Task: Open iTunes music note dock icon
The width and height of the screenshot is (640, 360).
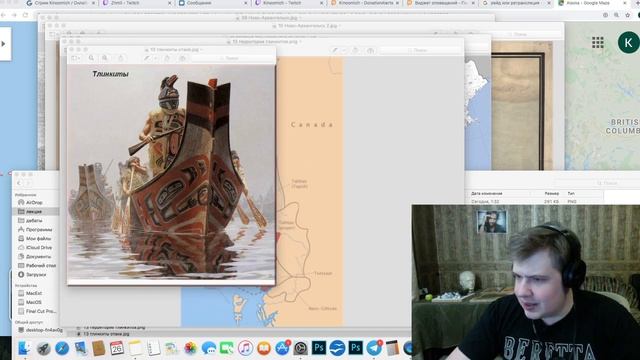Action: click(x=245, y=348)
